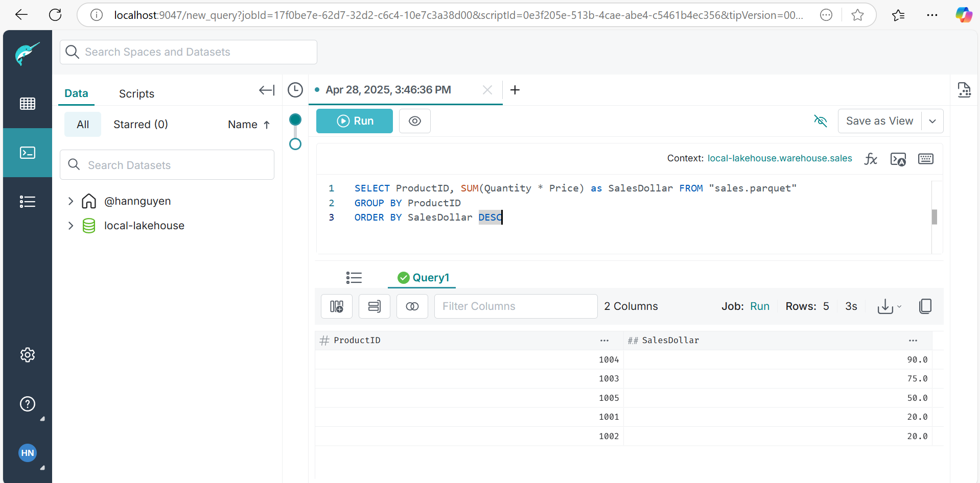Open the wiki document icon panel

[964, 90]
